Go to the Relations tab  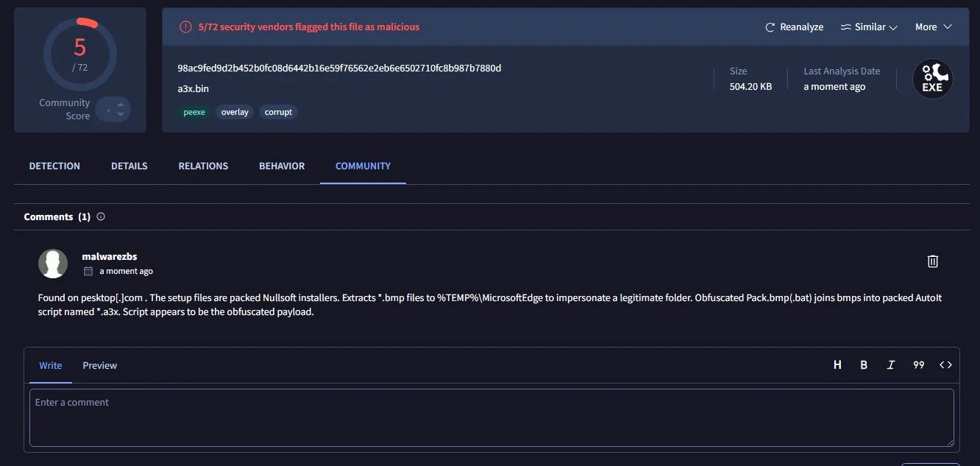[203, 166]
